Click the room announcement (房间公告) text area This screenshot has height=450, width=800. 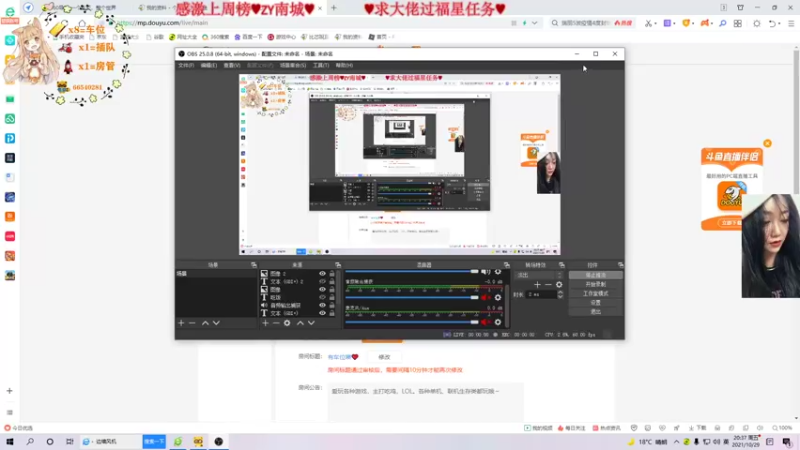pos(425,402)
